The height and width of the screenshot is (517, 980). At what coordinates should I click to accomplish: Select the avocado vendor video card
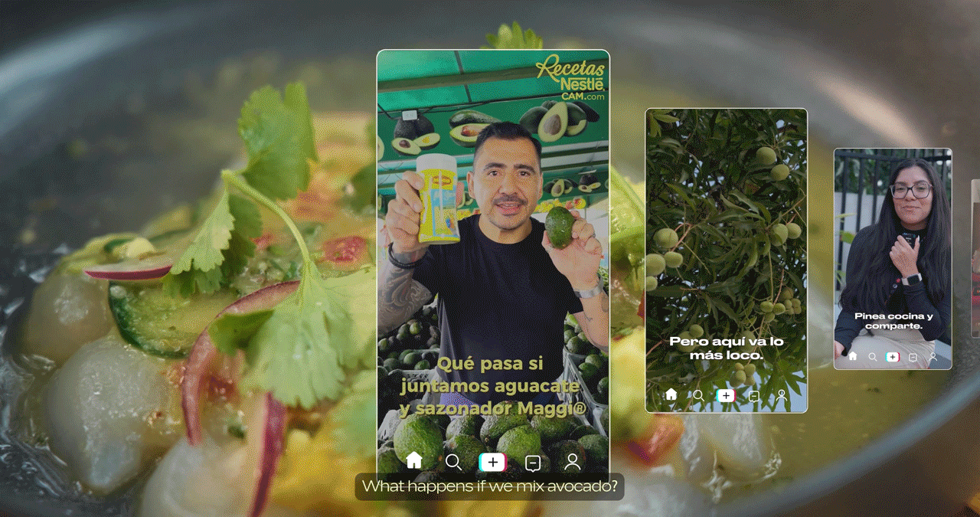[493, 267]
